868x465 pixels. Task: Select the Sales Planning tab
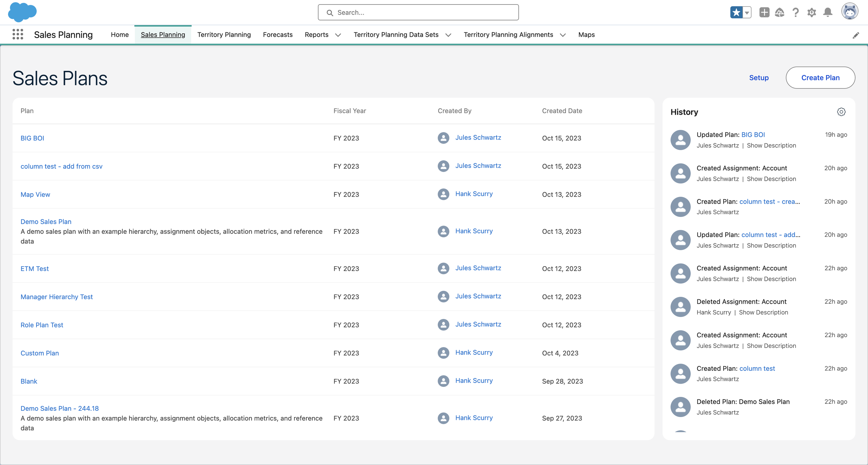point(163,34)
